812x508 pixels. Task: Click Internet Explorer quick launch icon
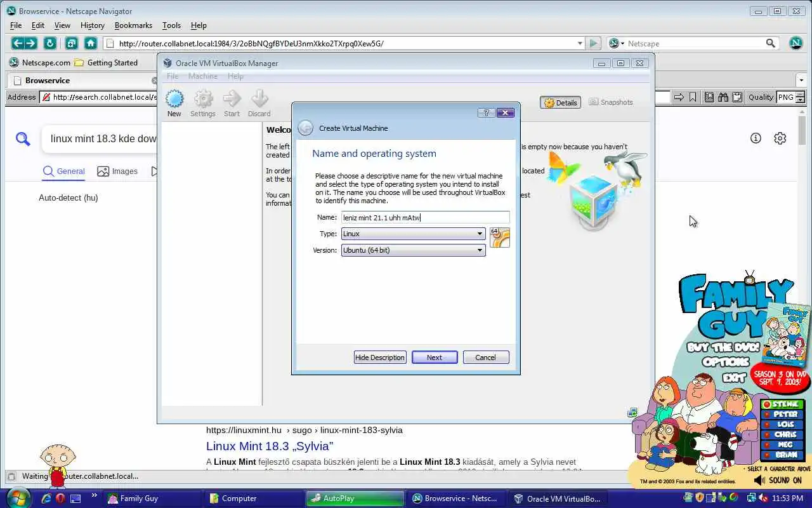click(x=46, y=498)
